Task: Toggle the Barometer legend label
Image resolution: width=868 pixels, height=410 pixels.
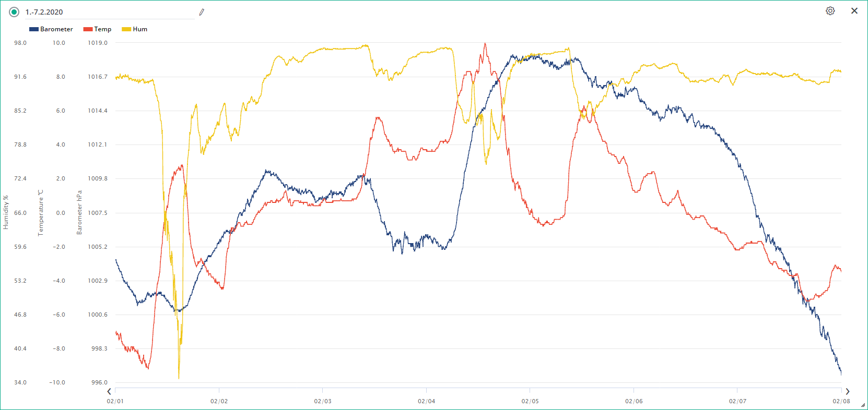Action: click(56, 29)
